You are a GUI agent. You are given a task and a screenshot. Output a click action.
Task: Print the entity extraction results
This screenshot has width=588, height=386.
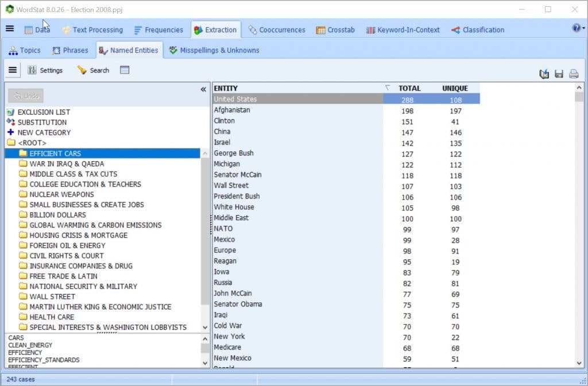click(574, 73)
